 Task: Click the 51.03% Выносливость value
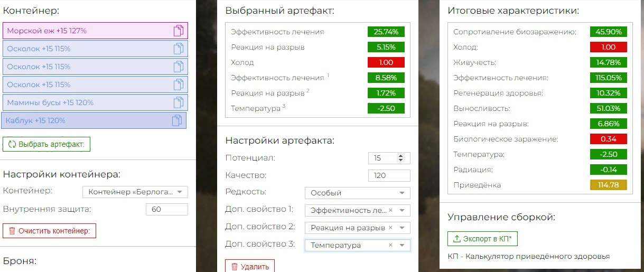coord(609,108)
